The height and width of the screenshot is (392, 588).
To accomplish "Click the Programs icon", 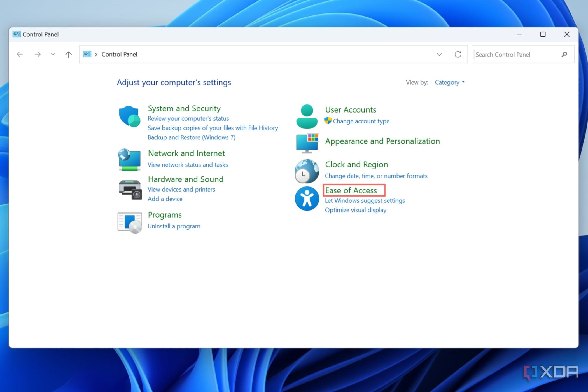I will click(129, 222).
